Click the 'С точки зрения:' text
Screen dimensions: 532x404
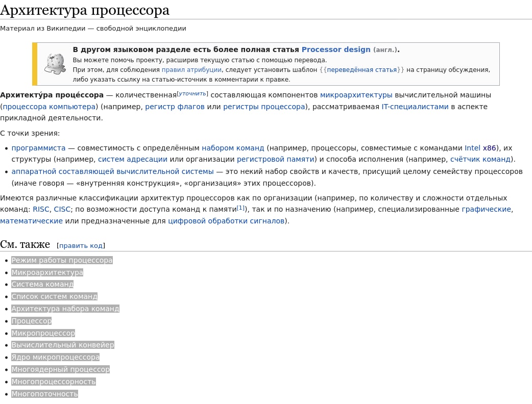pos(30,133)
